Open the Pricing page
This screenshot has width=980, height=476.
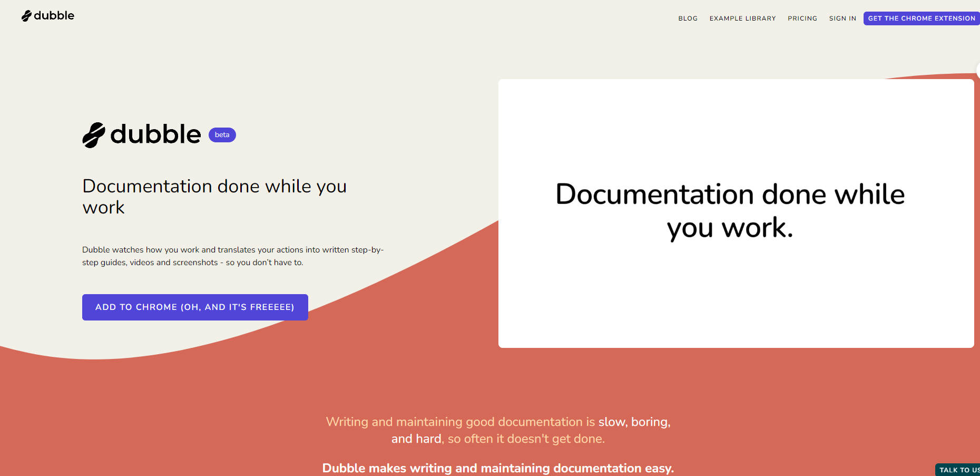tap(802, 18)
